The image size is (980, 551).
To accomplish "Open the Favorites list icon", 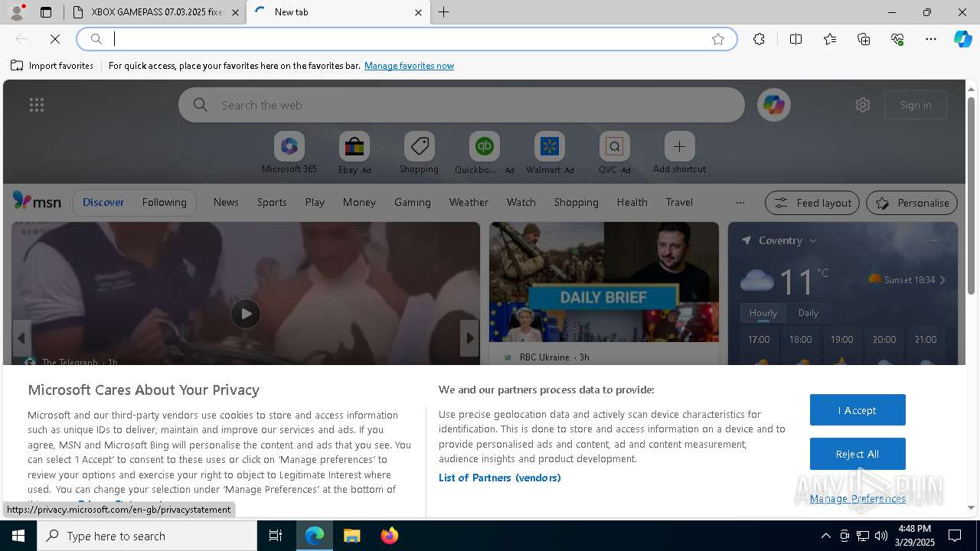I will pos(830,39).
